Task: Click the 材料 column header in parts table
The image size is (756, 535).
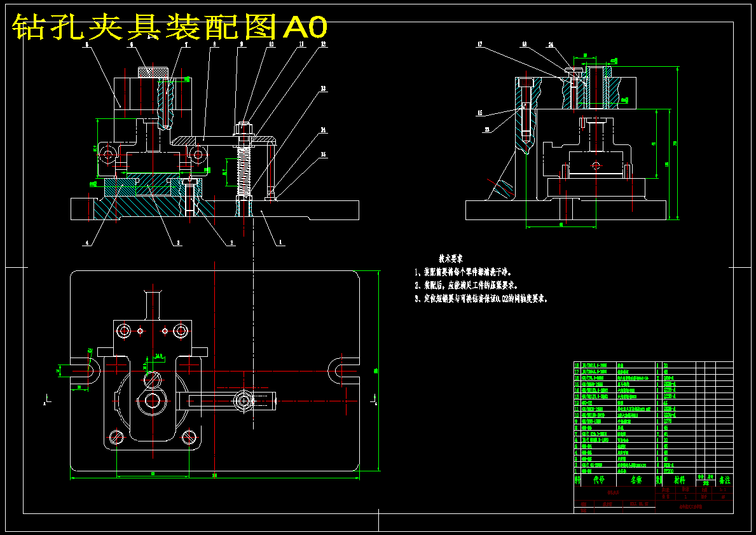Action: (679, 480)
